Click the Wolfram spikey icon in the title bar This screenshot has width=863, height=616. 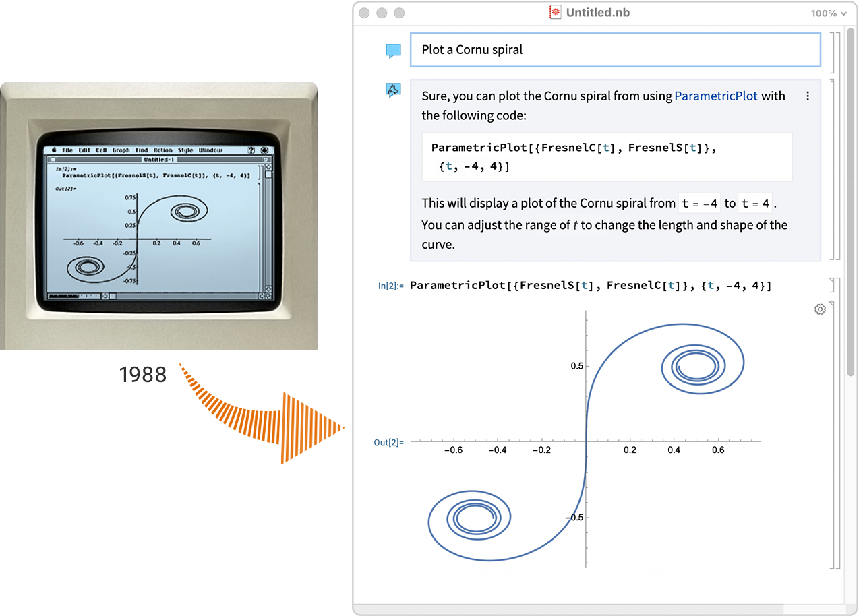point(554,12)
